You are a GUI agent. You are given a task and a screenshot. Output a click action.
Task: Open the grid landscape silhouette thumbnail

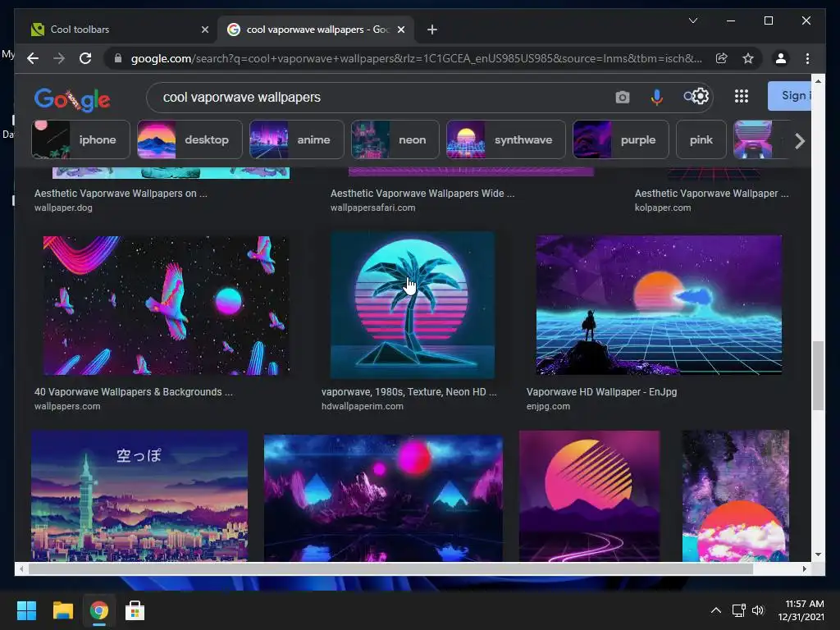click(659, 305)
